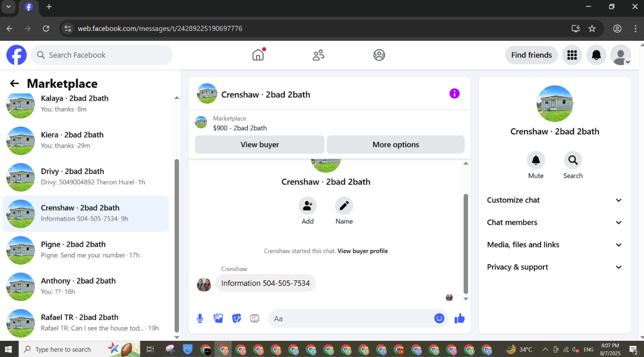Screen dimensions: 644x357
Task: Open conversation information purple icon
Action: (x=455, y=93)
